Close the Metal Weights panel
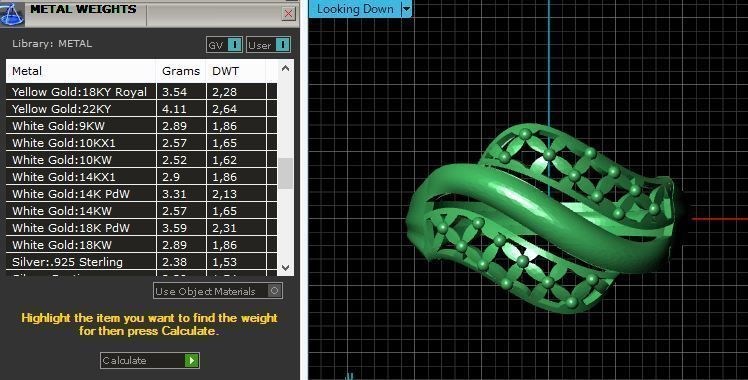 (x=289, y=13)
